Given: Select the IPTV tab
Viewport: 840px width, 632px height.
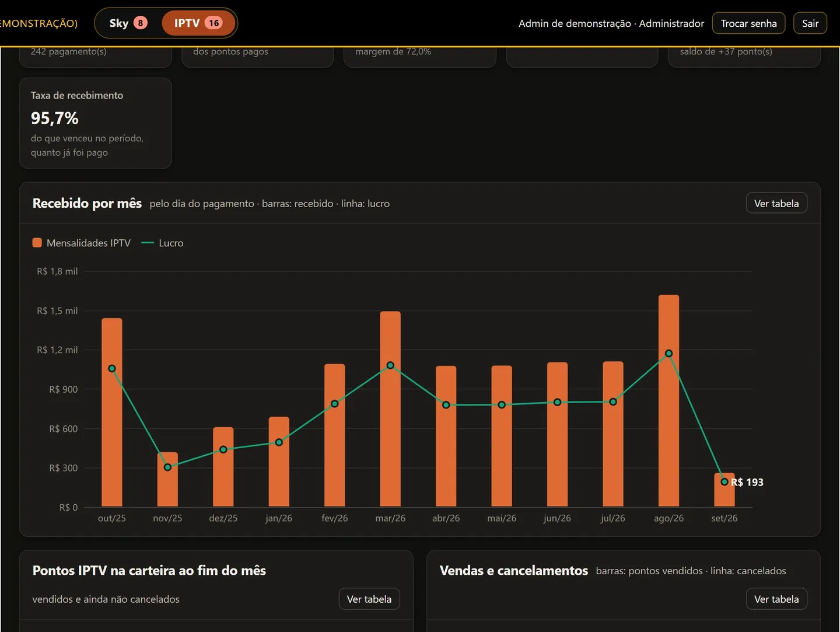Looking at the screenshot, I should (198, 23).
